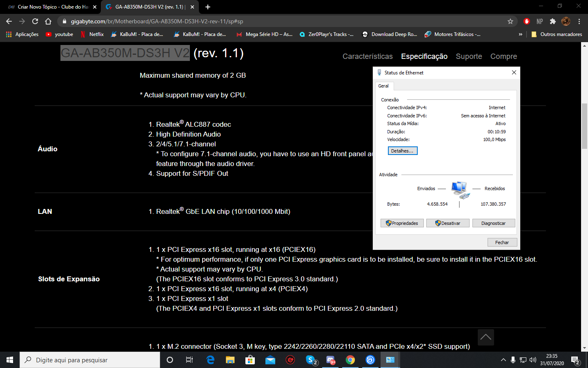This screenshot has height=368, width=588.
Task: Open Google Chrome from the taskbar
Action: (x=350, y=360)
